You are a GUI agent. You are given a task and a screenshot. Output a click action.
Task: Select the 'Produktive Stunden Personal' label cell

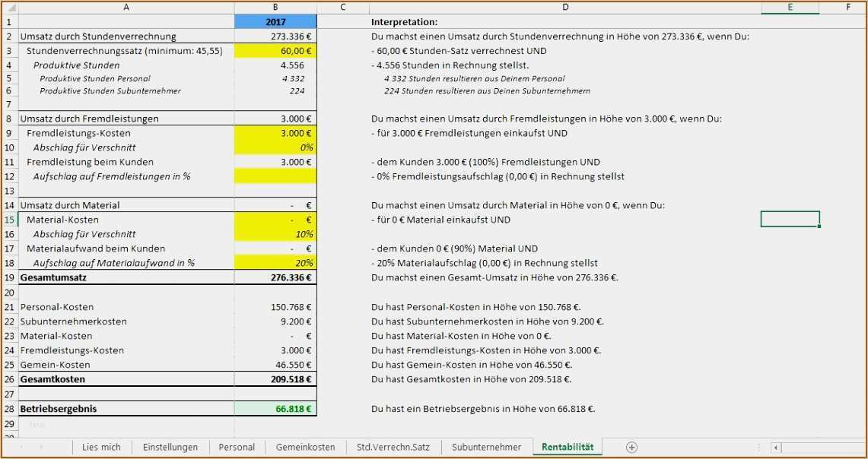point(126,78)
